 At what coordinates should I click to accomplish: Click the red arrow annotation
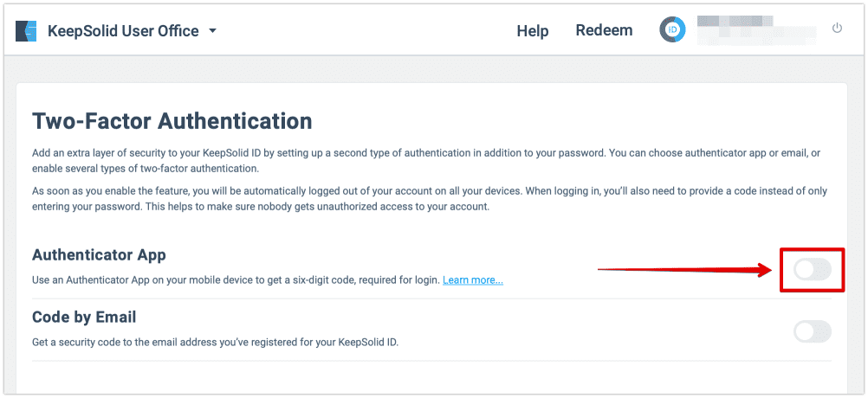684,271
